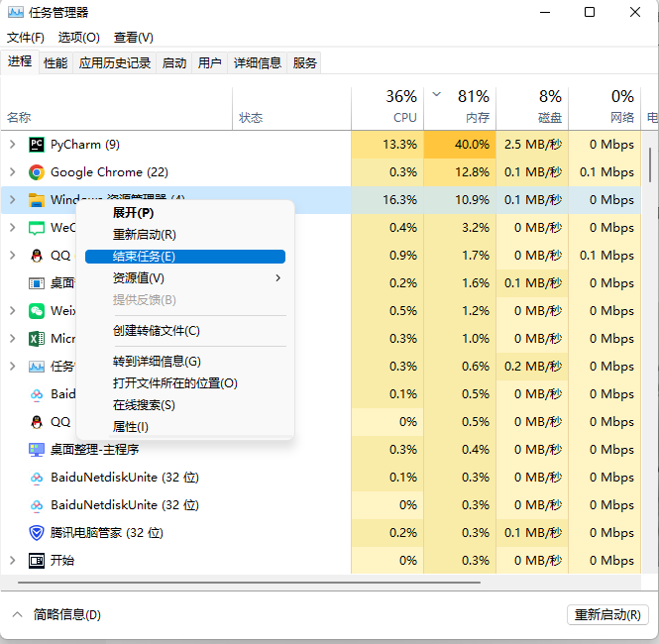Sort by the 网络 column header
This screenshot has height=644, width=659.
tap(604, 108)
